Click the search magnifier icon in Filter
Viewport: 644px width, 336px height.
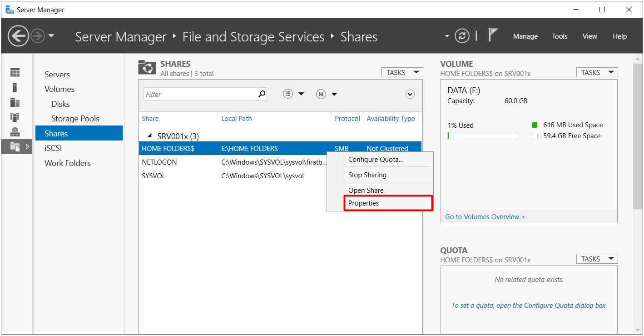262,94
